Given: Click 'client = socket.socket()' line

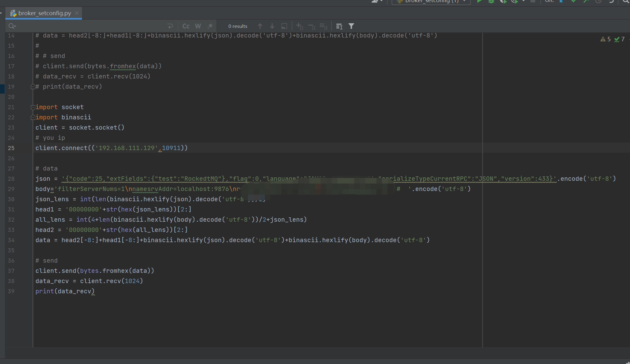Looking at the screenshot, I should [x=80, y=128].
